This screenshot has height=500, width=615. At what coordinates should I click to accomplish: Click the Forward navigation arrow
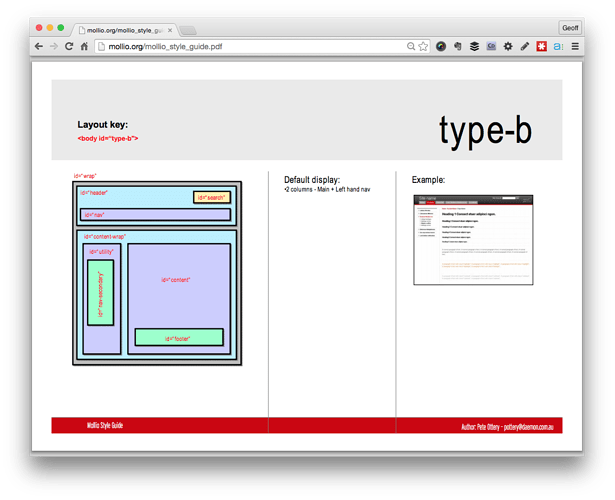53,46
